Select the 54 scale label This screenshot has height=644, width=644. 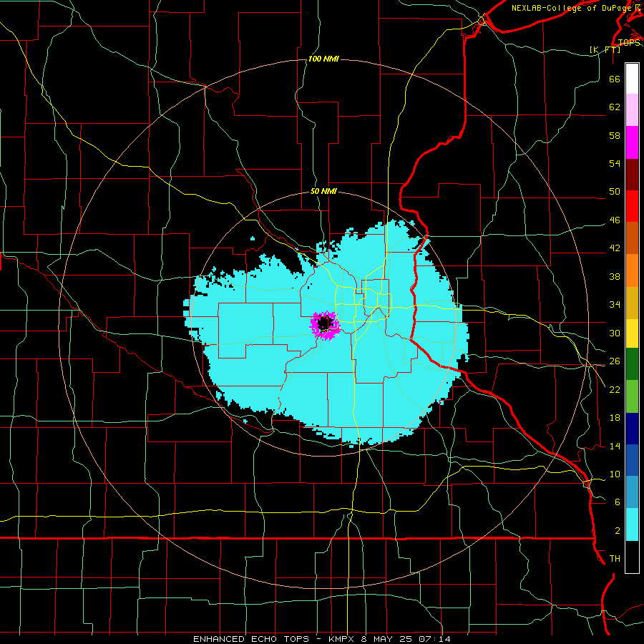point(615,163)
